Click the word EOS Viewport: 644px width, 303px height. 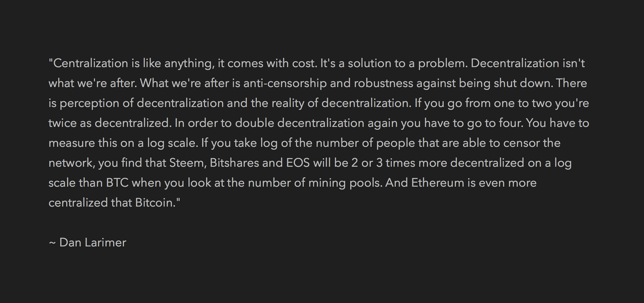(297, 163)
